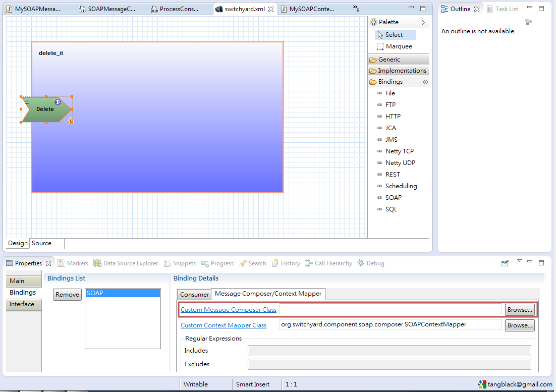Select SOAP in the Bindings List
The height and width of the screenshot is (392, 556).
(x=123, y=293)
